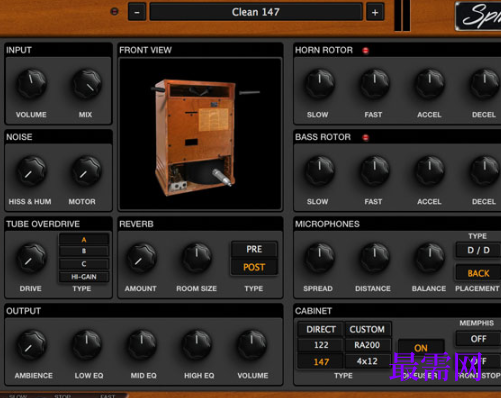Select overdrive type C

click(84, 264)
